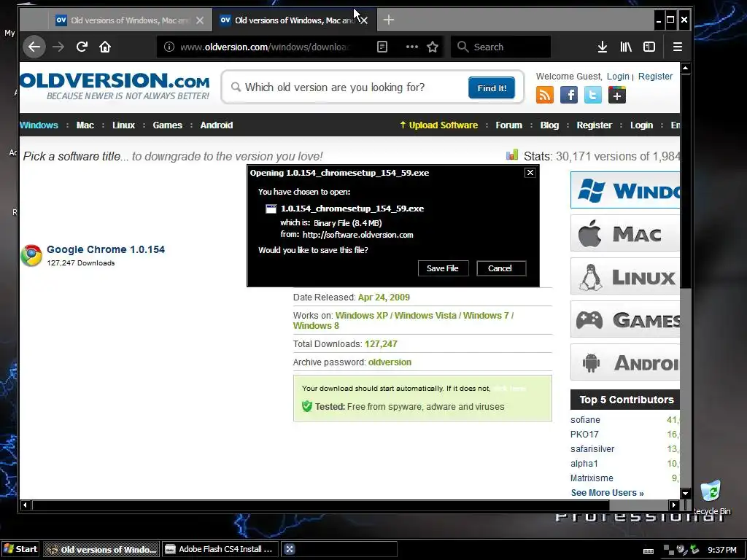Close the second browser tab
The height and width of the screenshot is (560, 747).
click(x=364, y=20)
